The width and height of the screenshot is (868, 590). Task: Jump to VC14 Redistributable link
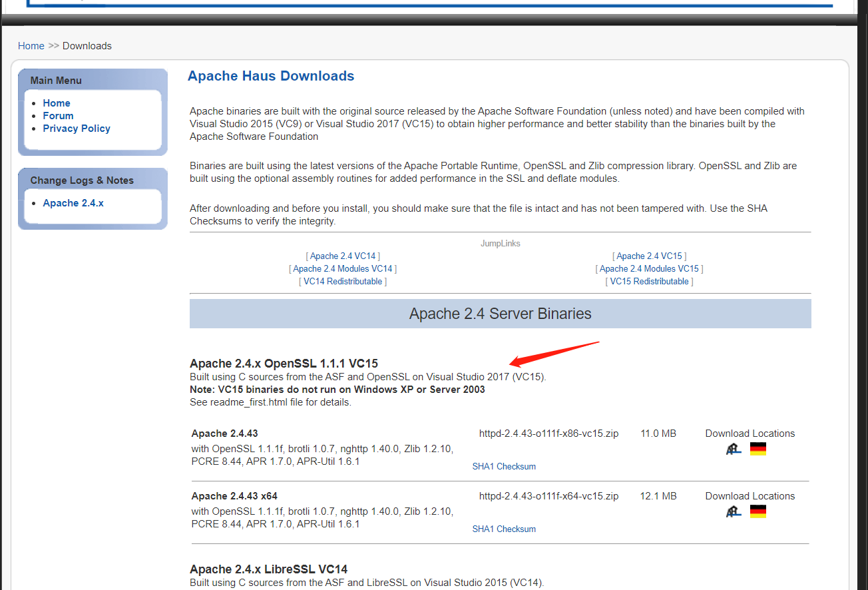click(343, 282)
